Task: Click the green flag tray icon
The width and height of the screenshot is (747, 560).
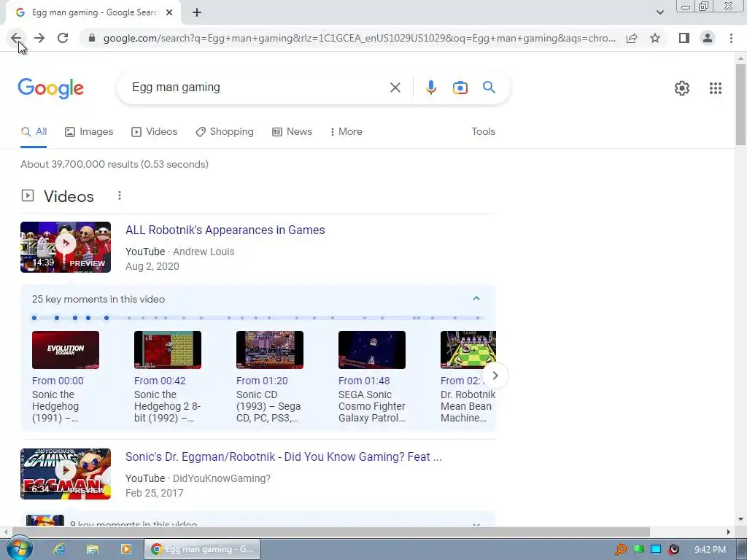Action: click(638, 550)
